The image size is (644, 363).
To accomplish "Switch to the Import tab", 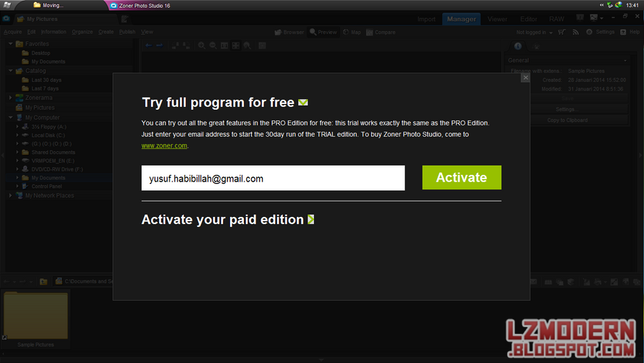I will coord(426,19).
